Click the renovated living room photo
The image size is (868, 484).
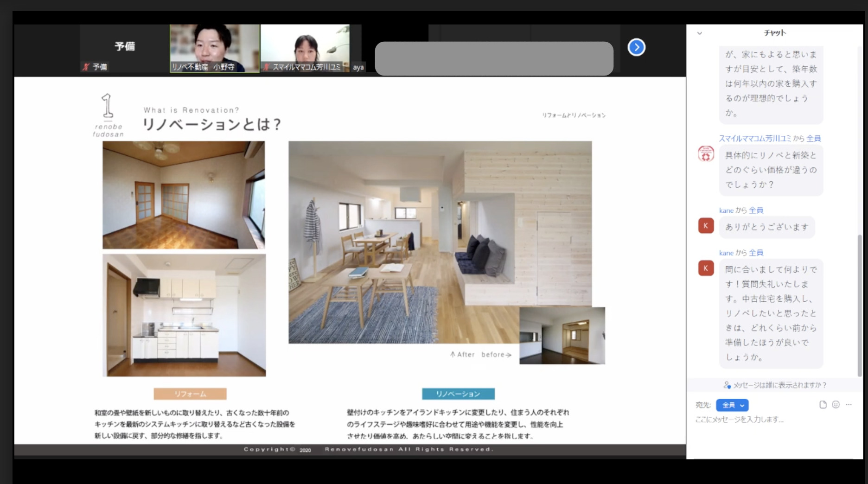click(x=440, y=242)
